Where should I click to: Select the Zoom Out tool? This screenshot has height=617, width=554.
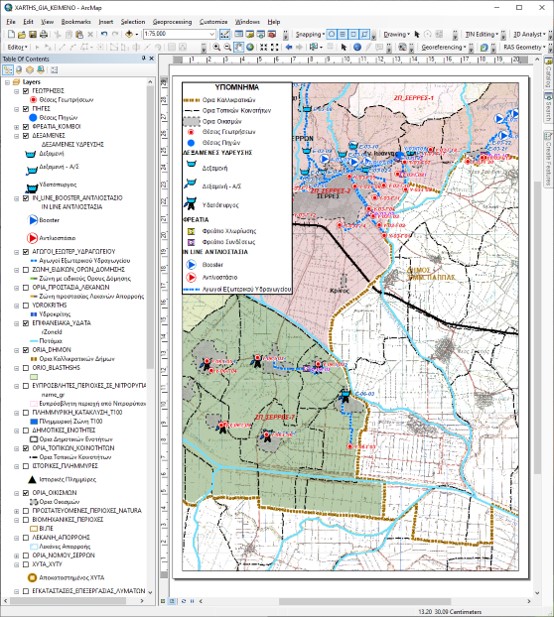point(227,47)
